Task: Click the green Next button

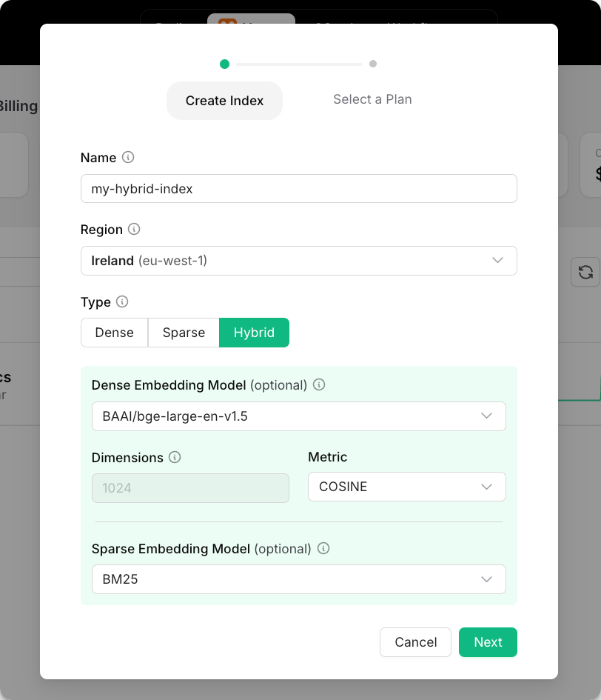Action: [488, 642]
